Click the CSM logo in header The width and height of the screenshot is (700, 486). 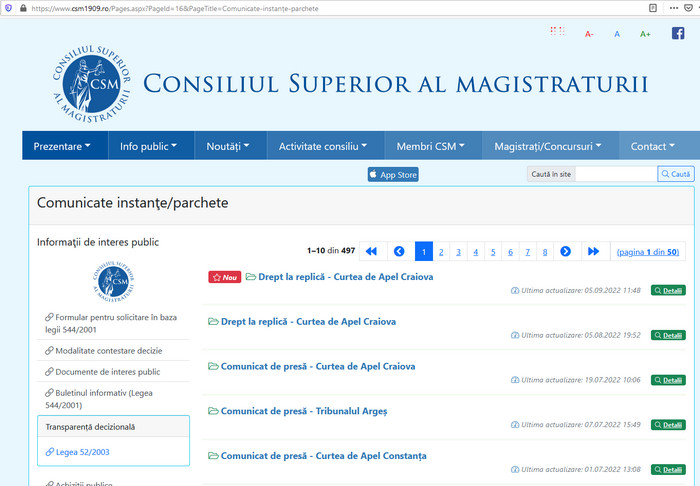pos(92,84)
